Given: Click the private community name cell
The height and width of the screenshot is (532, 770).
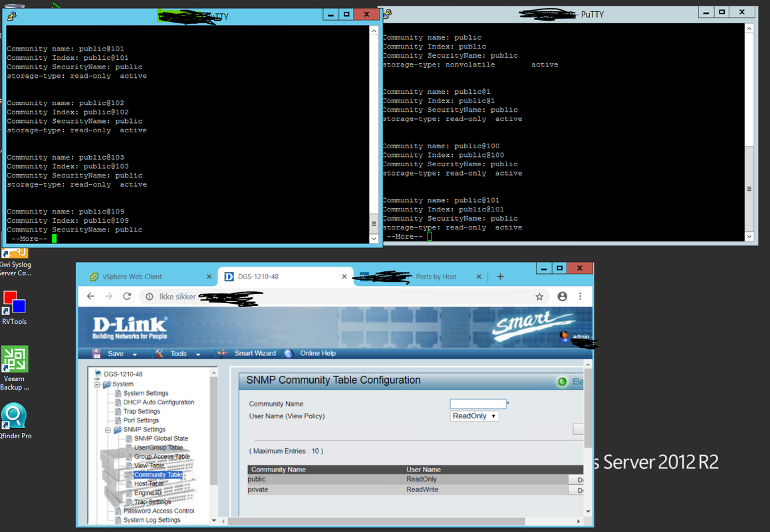Looking at the screenshot, I should (258, 489).
